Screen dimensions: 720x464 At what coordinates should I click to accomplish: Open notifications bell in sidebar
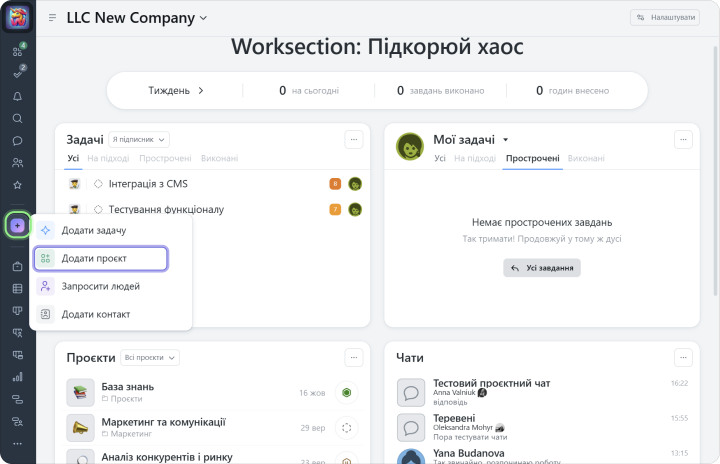tap(17, 97)
